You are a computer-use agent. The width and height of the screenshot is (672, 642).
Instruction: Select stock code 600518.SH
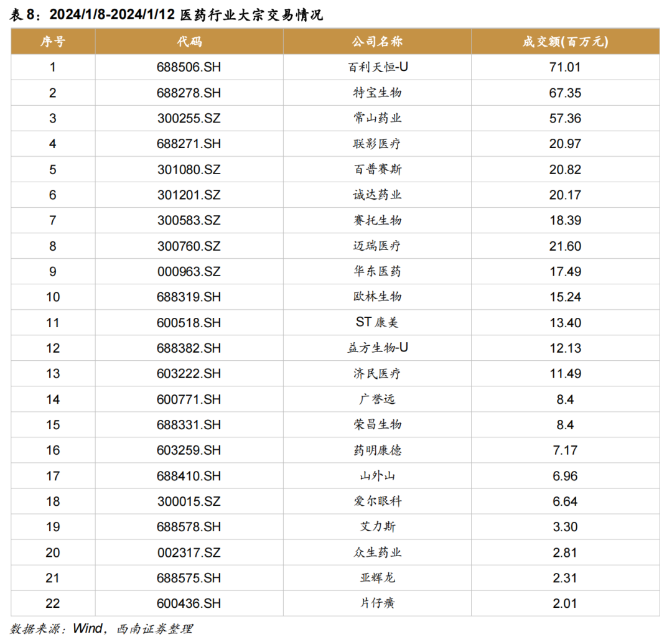(x=189, y=322)
